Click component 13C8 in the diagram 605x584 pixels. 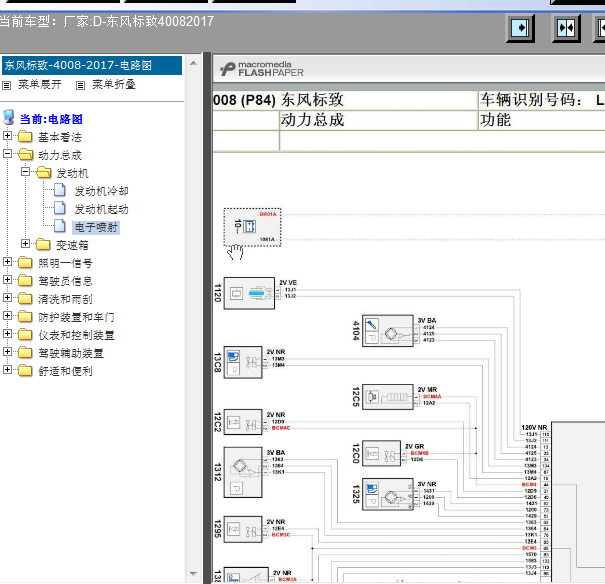click(243, 362)
